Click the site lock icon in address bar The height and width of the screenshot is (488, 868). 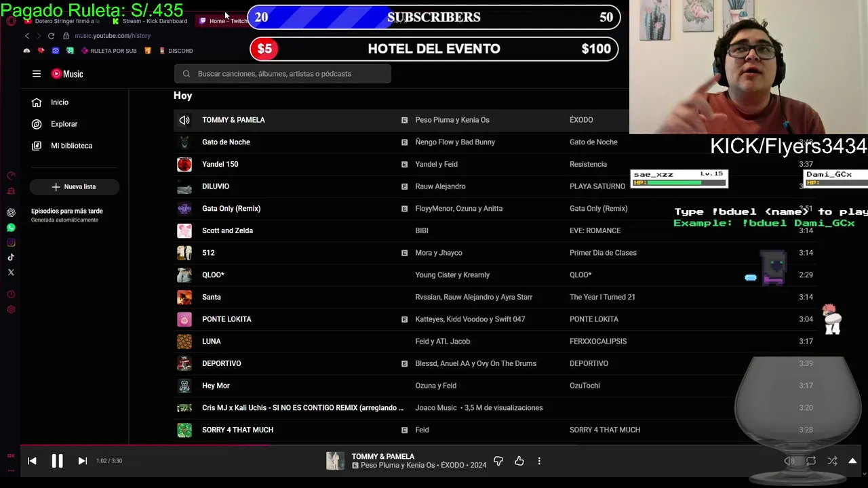66,36
